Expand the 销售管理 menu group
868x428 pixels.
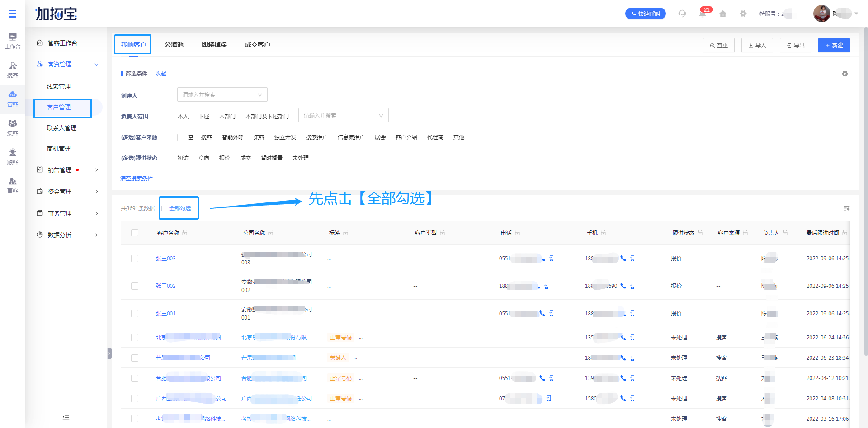point(97,170)
